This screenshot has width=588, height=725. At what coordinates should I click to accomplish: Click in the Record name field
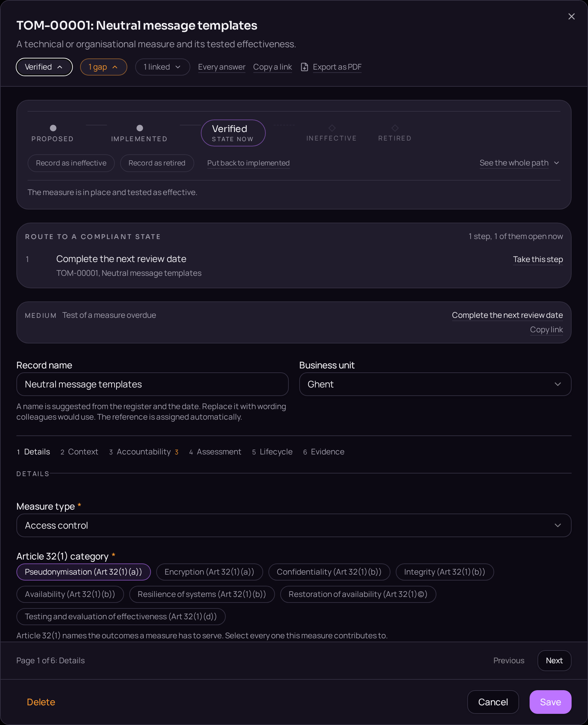(153, 384)
